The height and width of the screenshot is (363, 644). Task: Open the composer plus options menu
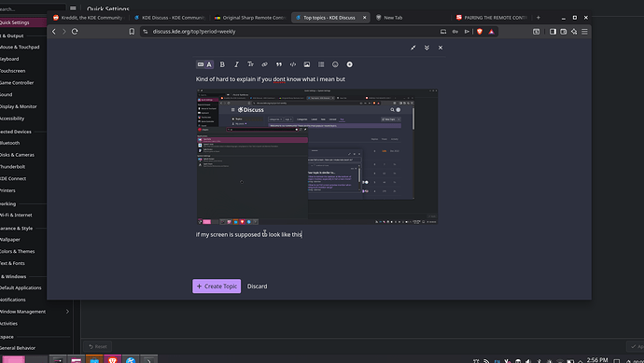349,64
